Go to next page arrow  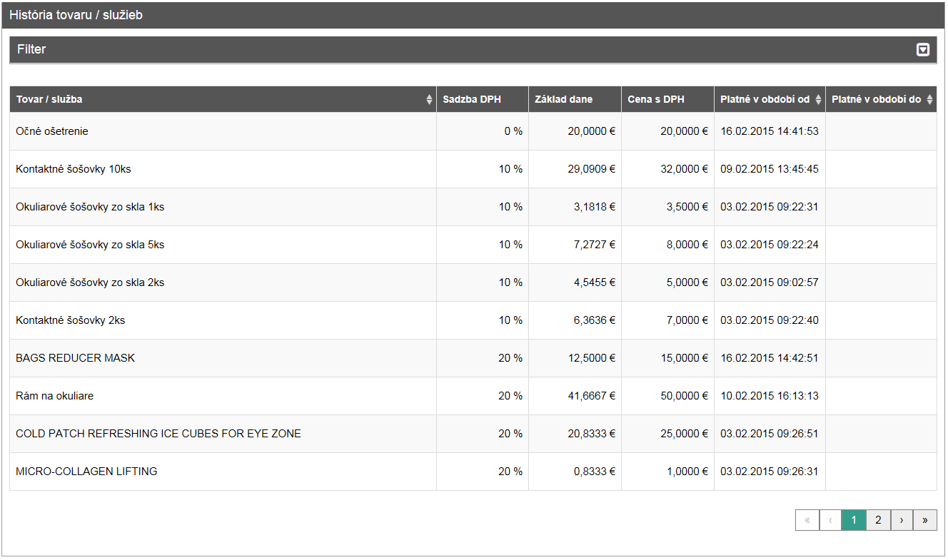pos(902,520)
